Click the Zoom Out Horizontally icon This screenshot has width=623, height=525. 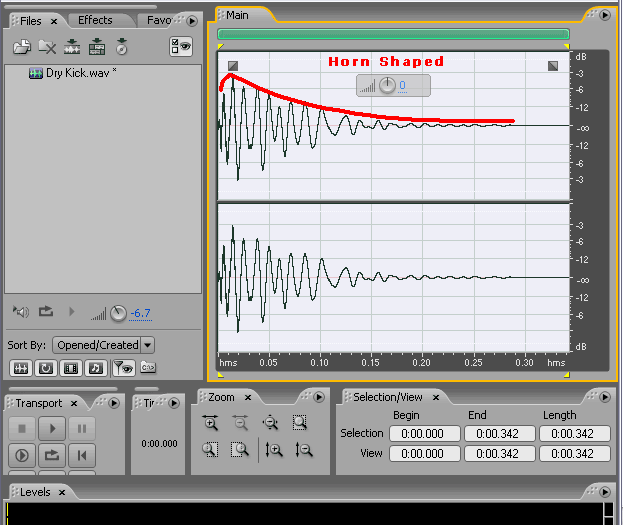[240, 422]
